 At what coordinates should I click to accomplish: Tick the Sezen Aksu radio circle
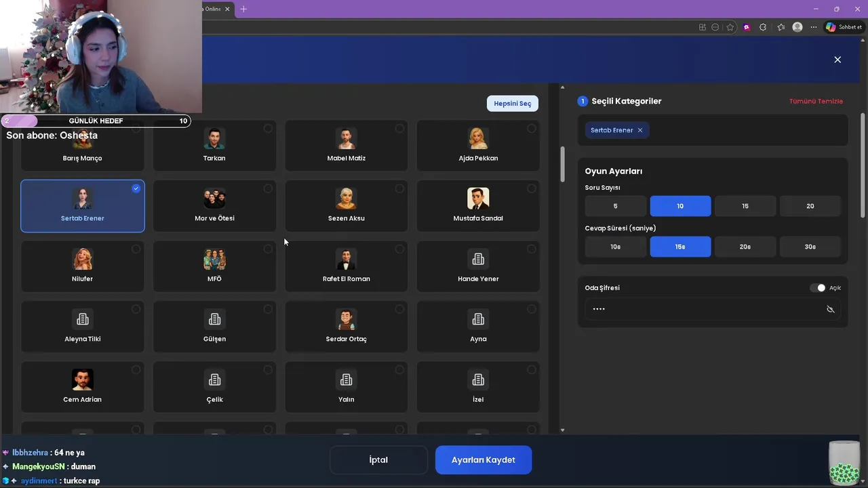[x=399, y=188]
